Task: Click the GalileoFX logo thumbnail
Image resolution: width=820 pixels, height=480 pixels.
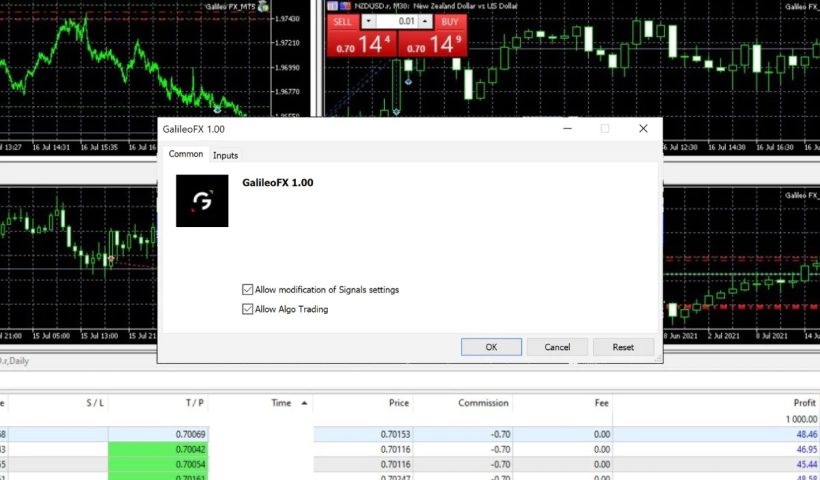Action: pos(202,201)
